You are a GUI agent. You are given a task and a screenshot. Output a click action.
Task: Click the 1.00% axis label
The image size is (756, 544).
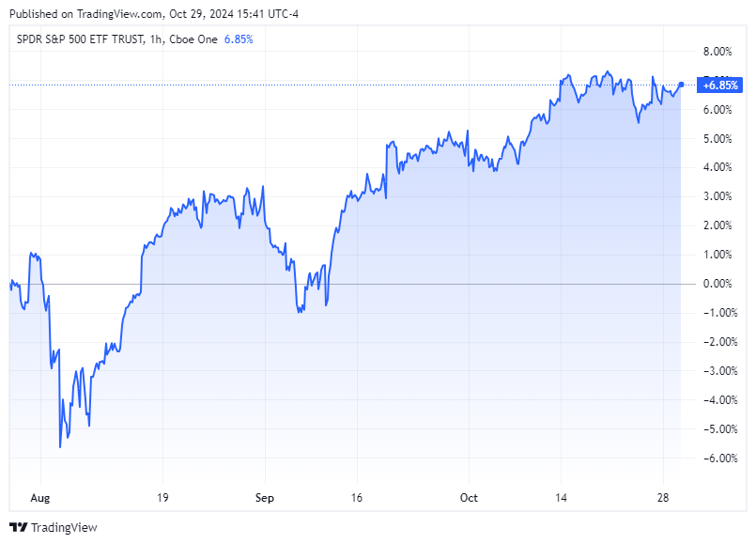click(x=717, y=255)
